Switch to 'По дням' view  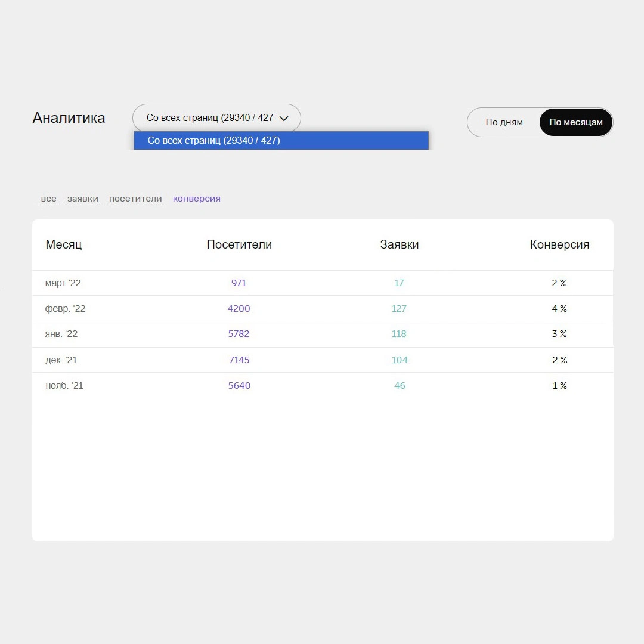click(x=504, y=122)
